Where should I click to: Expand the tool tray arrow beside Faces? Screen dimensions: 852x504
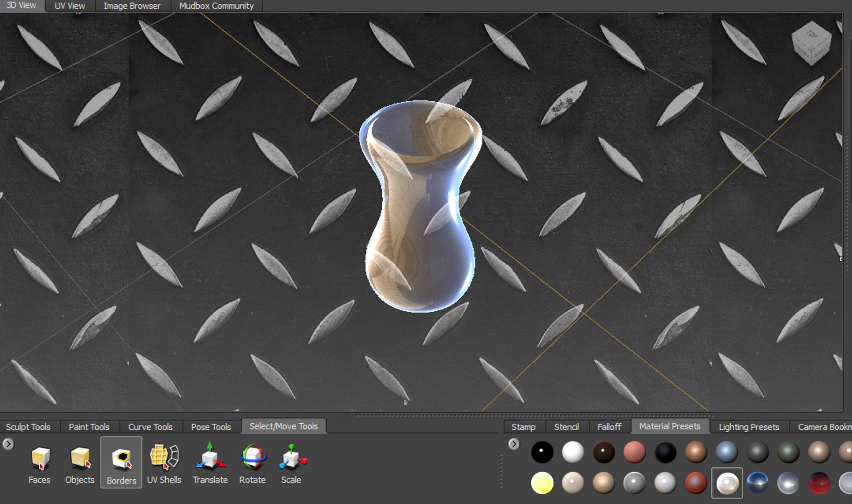(x=8, y=444)
